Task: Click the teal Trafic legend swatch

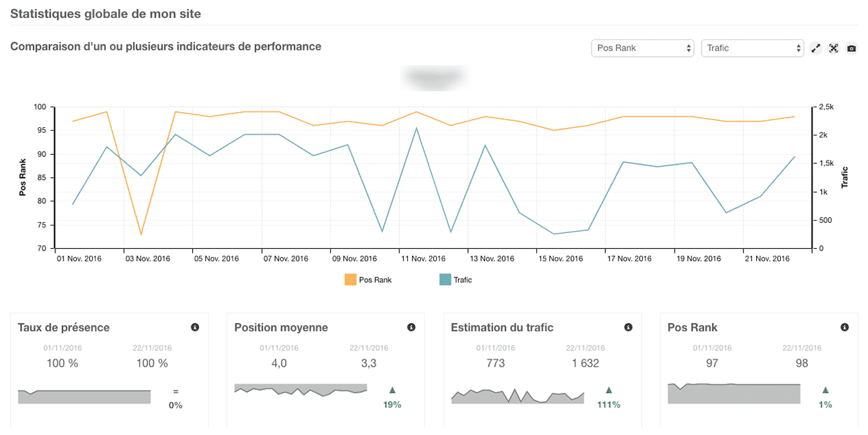Action: 445,280
